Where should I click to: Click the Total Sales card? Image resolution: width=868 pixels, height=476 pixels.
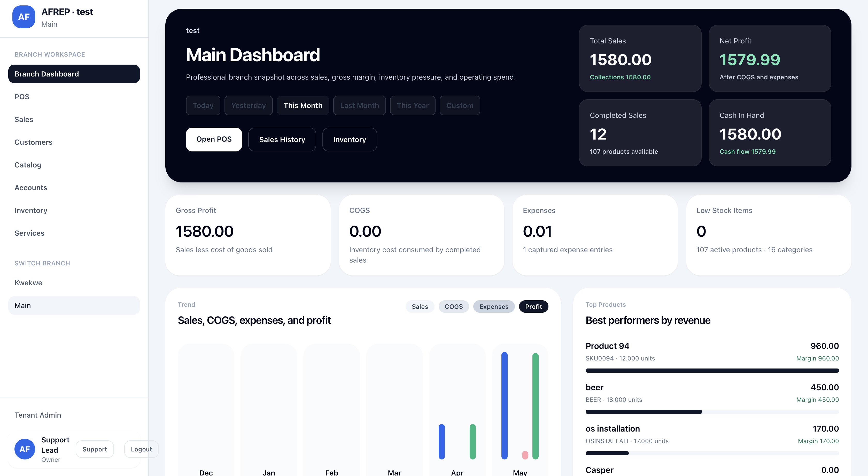click(640, 58)
